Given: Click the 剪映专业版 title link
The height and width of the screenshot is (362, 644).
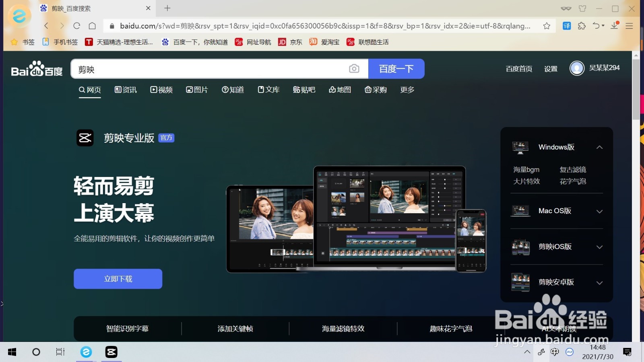Looking at the screenshot, I should pyautogui.click(x=129, y=138).
